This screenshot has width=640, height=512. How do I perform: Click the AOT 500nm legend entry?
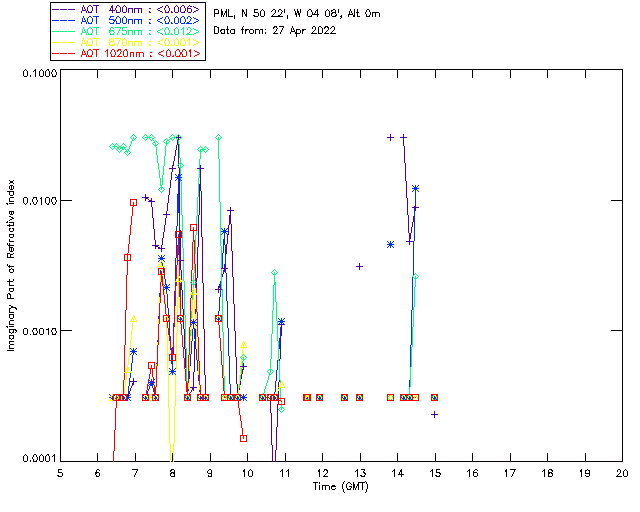pyautogui.click(x=127, y=20)
